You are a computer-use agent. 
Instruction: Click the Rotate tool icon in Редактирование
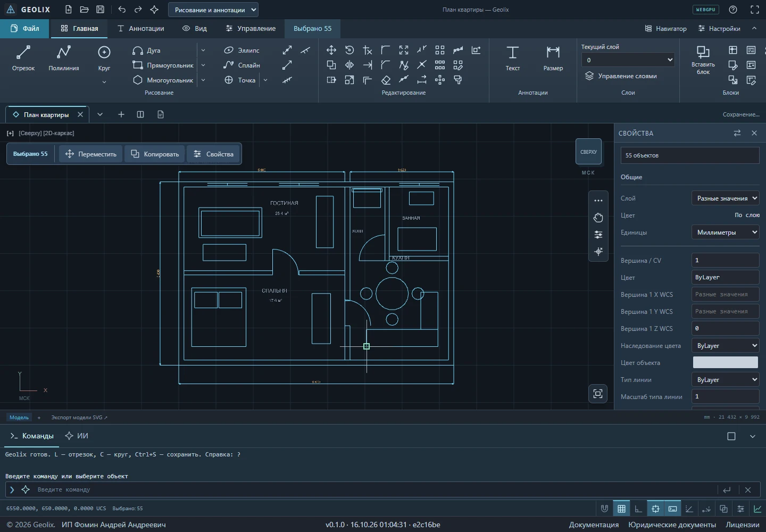(349, 50)
